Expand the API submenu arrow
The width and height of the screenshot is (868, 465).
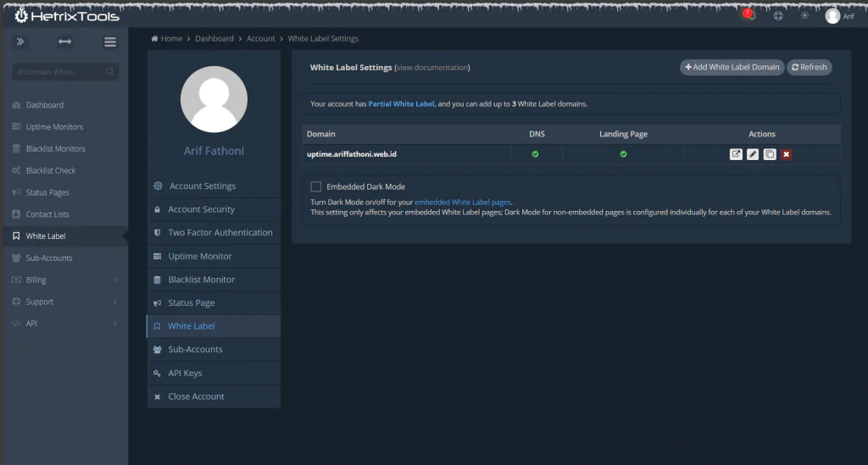tap(115, 324)
